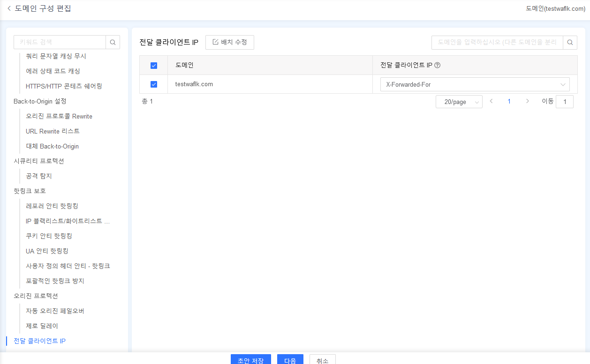Click the 초안 저장 button
The image size is (590, 364).
pyautogui.click(x=250, y=360)
